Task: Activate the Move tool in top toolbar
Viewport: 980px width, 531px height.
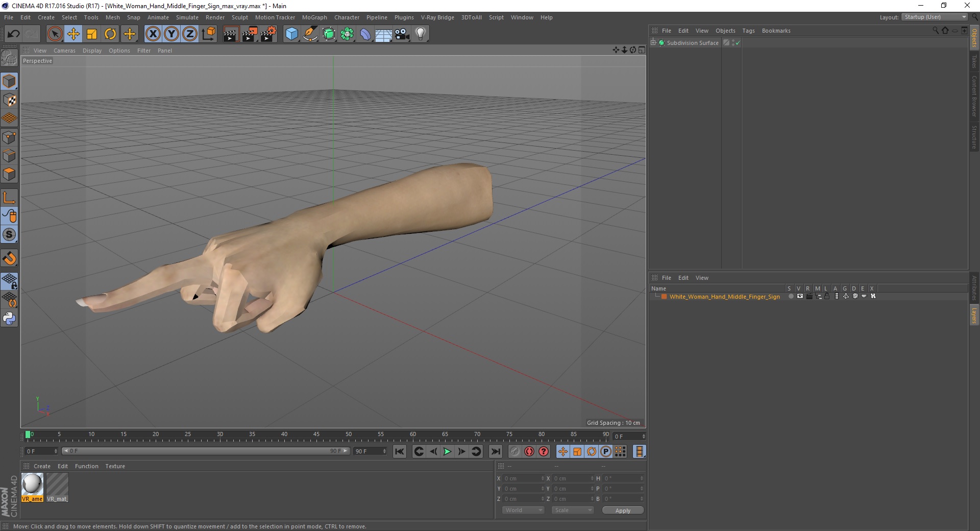Action: [x=73, y=34]
